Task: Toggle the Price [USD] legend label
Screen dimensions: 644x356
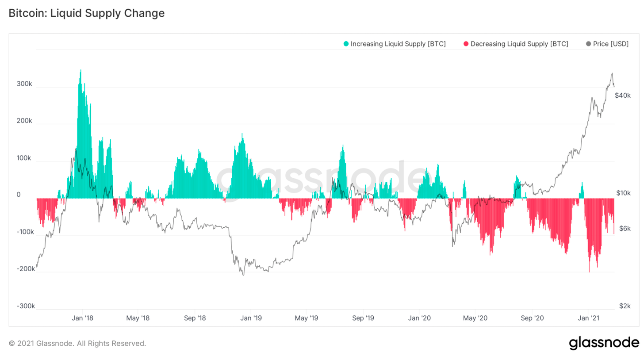Action: click(x=610, y=44)
